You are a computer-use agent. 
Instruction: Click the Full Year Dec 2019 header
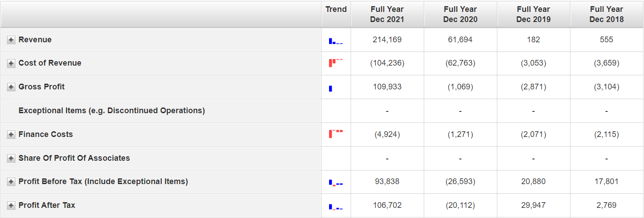point(533,14)
